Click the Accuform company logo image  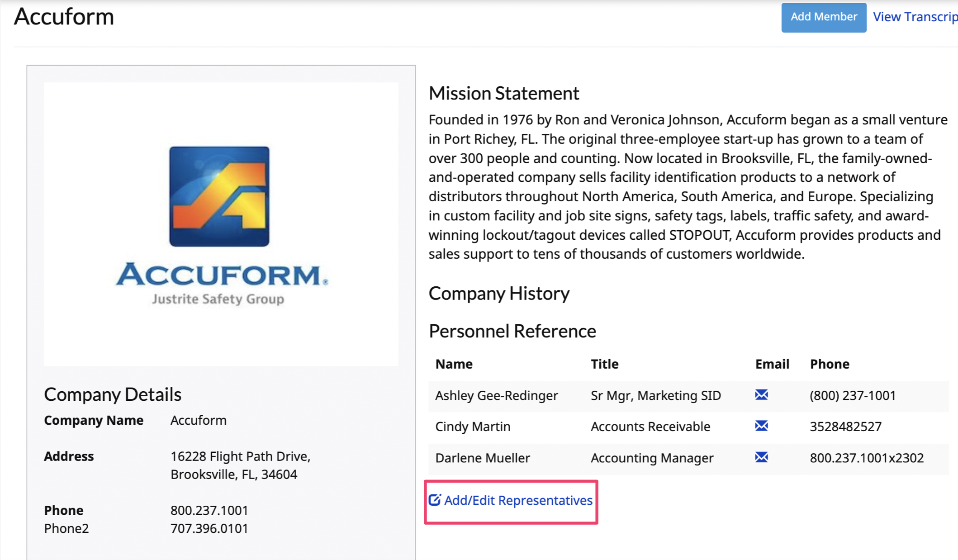click(221, 224)
